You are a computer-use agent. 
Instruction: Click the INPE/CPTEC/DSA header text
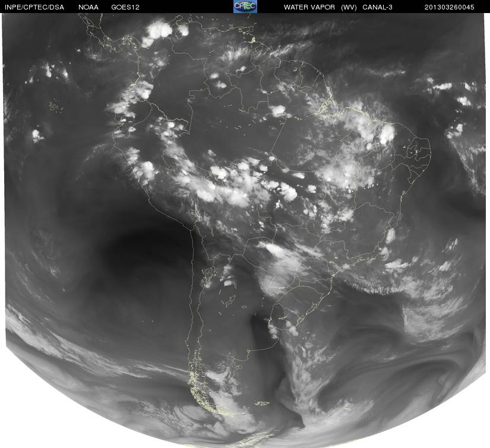click(x=34, y=7)
